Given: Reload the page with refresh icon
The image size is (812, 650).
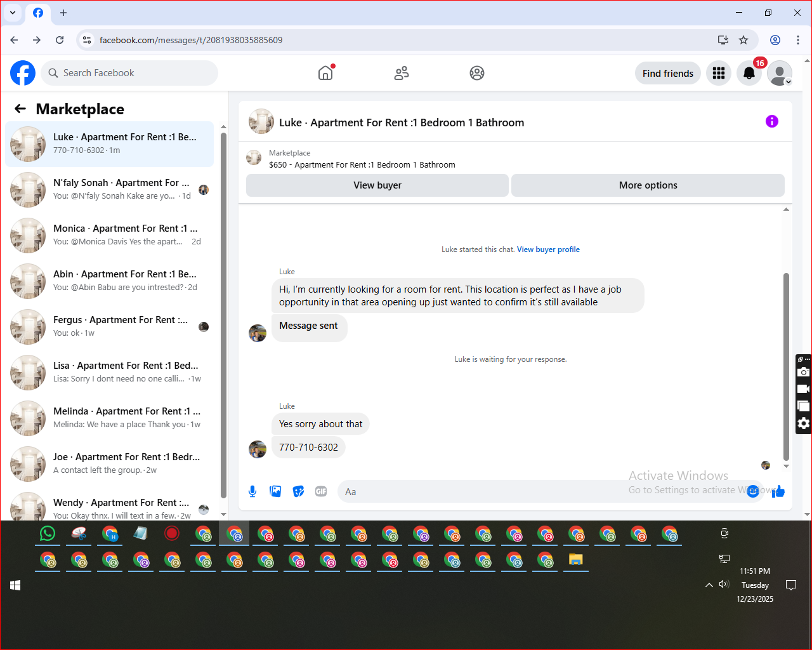Looking at the screenshot, I should click(60, 40).
